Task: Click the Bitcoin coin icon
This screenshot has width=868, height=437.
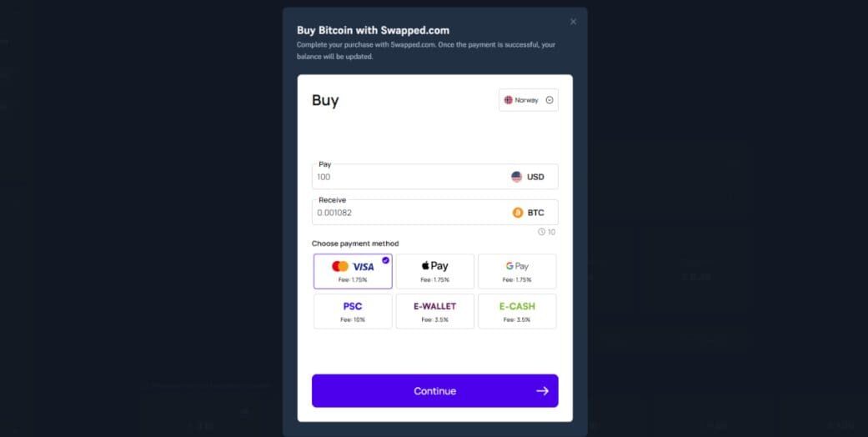Action: (518, 213)
